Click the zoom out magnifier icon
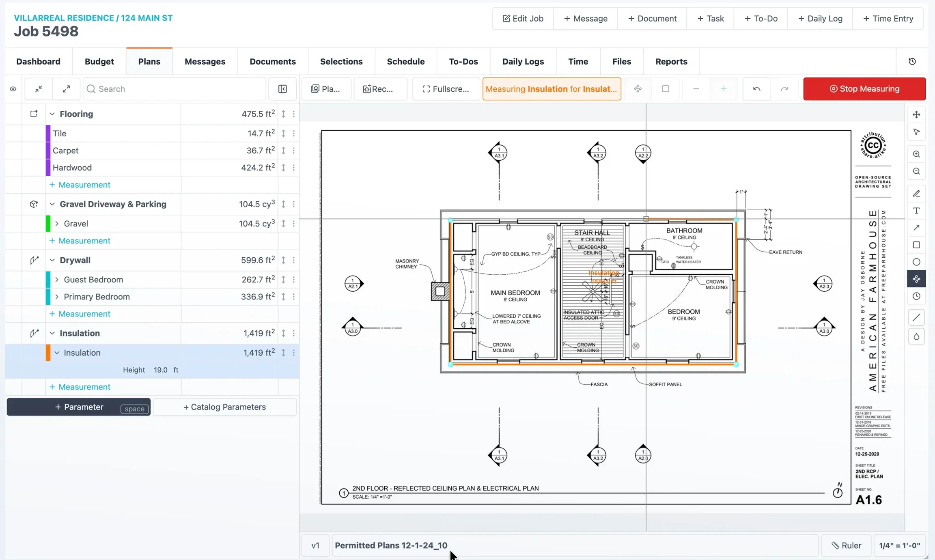Screen dimensions: 935x560 pyautogui.click(x=916, y=171)
